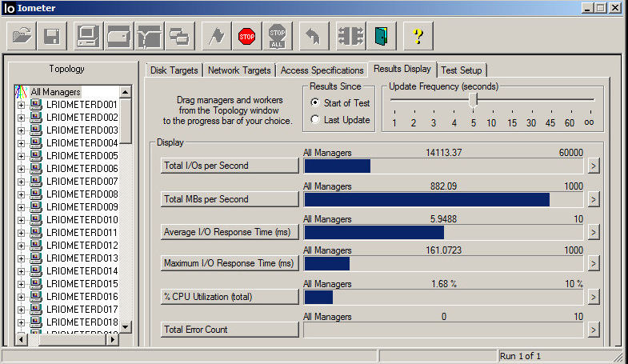Click the Update Frequency slider handle
This screenshot has height=364, width=628.
point(474,101)
